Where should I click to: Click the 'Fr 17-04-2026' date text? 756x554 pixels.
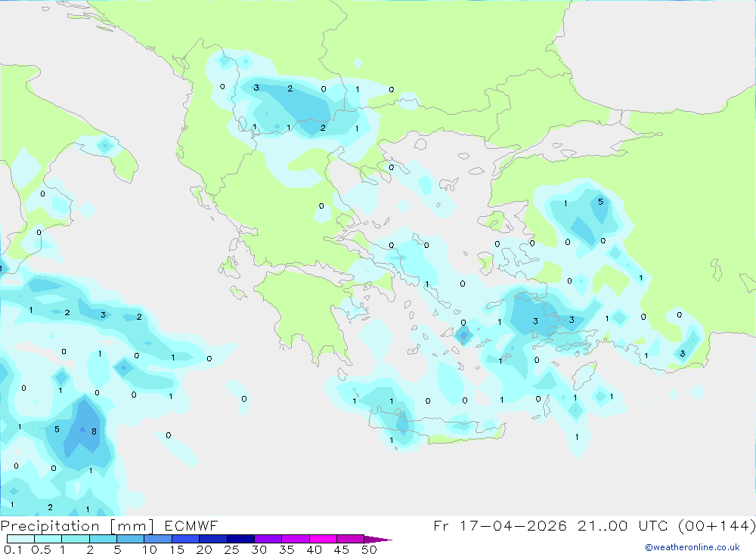500,525
